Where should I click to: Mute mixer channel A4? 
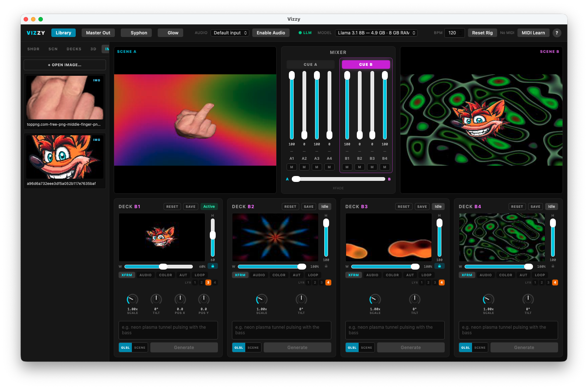(329, 167)
